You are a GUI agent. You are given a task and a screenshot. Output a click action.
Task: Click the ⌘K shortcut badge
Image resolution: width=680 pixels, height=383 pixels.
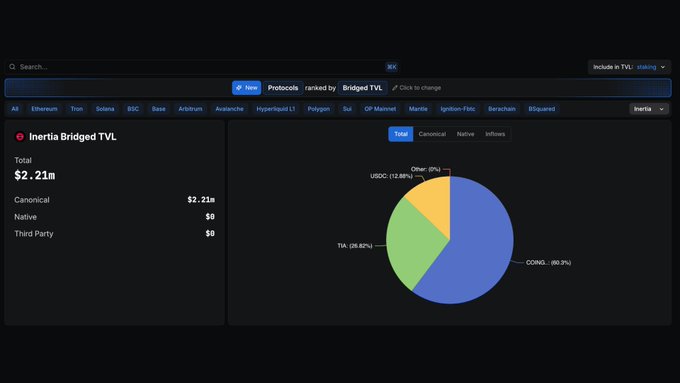(x=392, y=67)
